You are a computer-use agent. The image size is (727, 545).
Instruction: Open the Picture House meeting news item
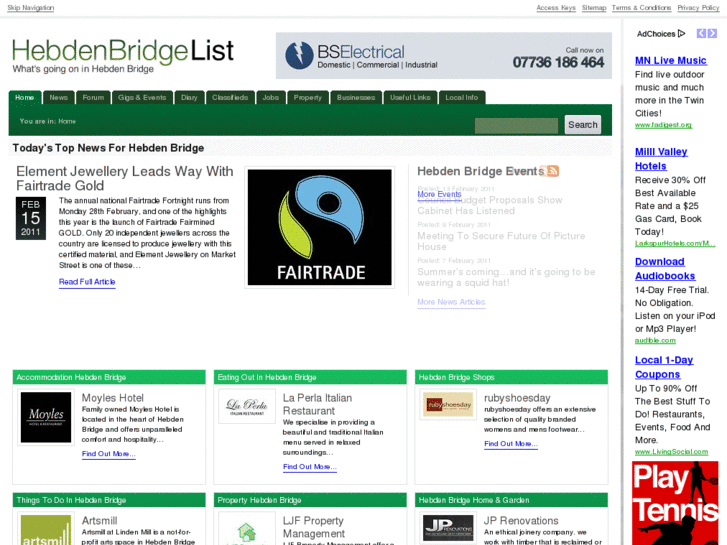[x=501, y=241]
